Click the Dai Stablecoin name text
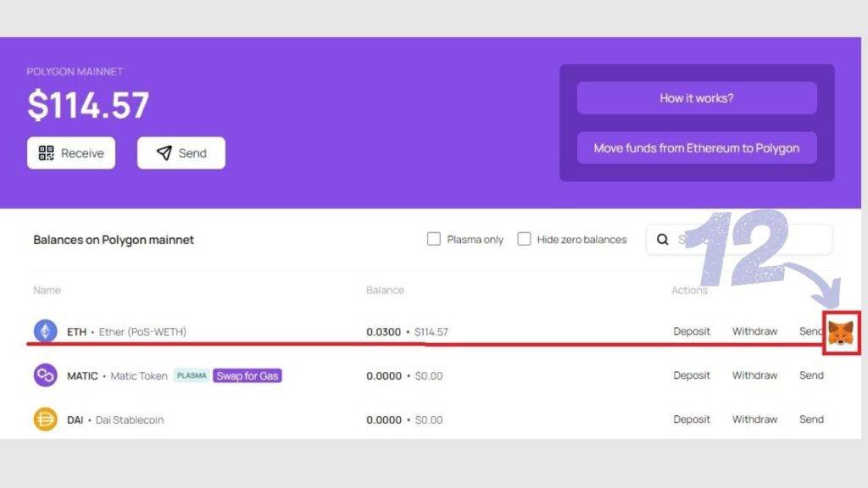 [130, 420]
